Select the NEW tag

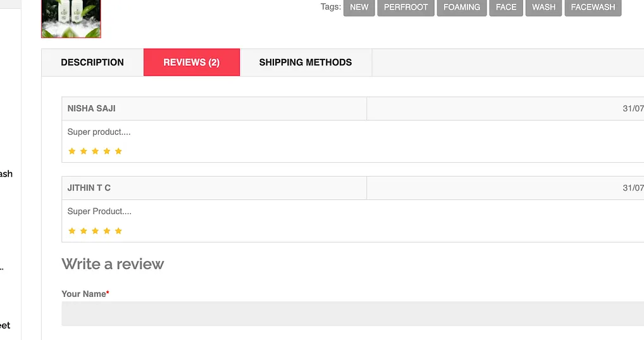point(359,8)
